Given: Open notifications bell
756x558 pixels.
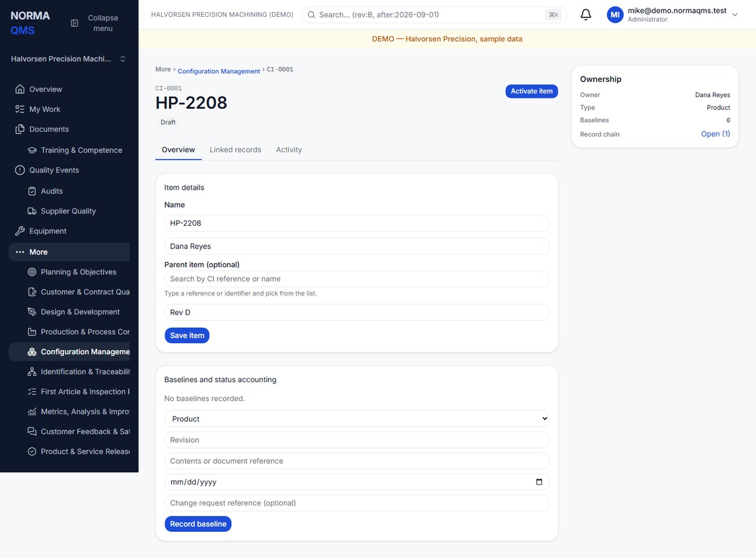Looking at the screenshot, I should tap(586, 15).
